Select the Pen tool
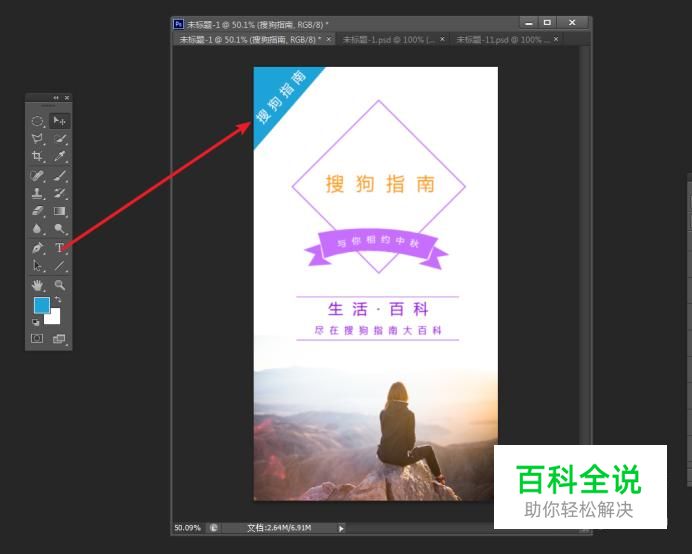 click(38, 248)
